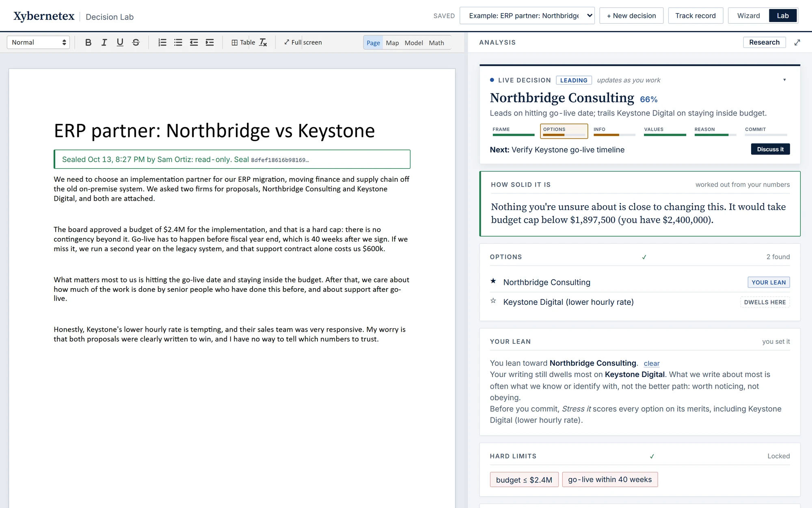
Task: Expand the Analysis panel with arrow icon
Action: 797,42
